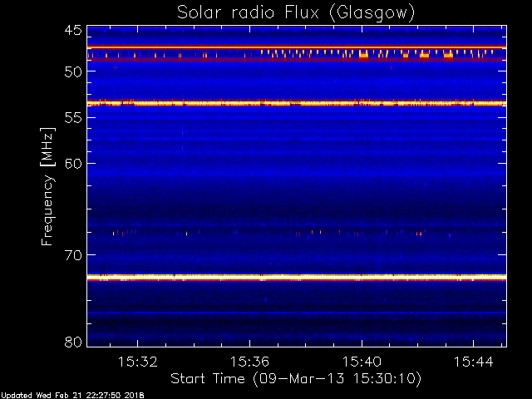Screen dimensions: 532x399
Task: Click the 'Frequency [MHz]' axis label
Action: pyautogui.click(x=47, y=186)
